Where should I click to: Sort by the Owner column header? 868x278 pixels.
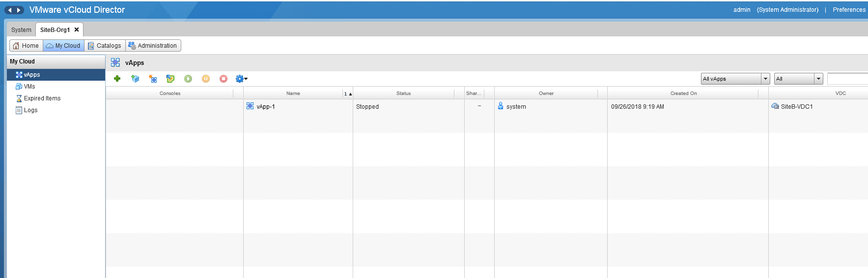546,93
